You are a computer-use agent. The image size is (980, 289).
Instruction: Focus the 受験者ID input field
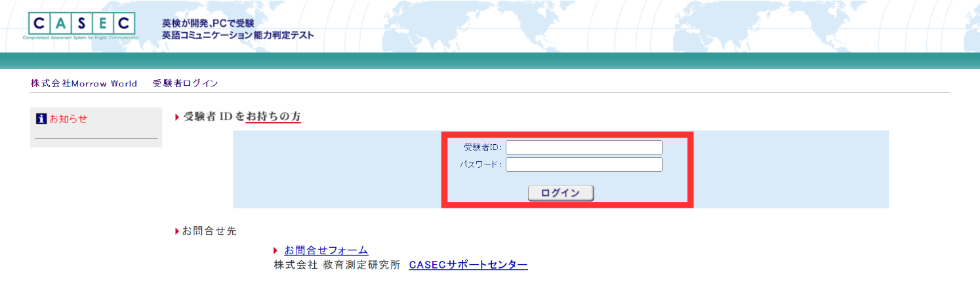pos(583,147)
